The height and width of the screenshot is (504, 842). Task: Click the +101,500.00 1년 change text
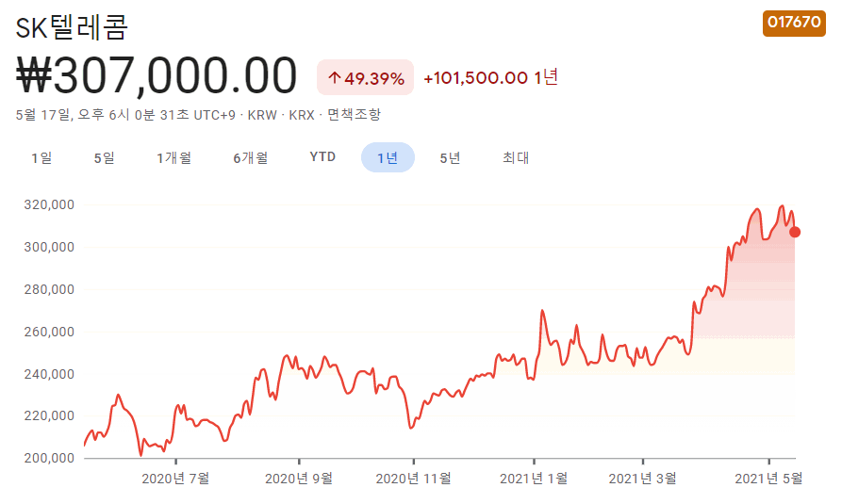(491, 78)
